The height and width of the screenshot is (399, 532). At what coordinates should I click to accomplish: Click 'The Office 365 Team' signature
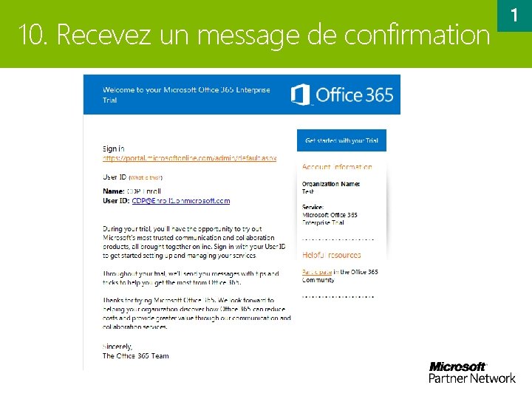(135, 355)
